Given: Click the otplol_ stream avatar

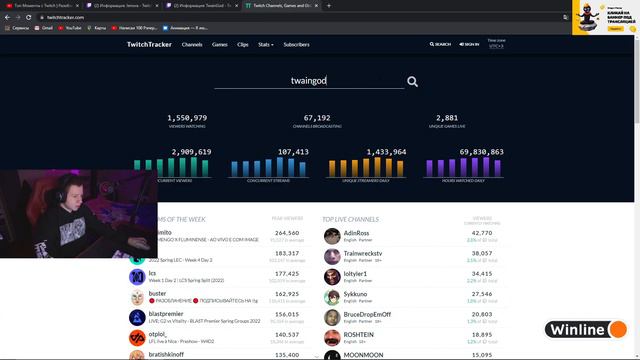Looking at the screenshot, I should 137,338.
